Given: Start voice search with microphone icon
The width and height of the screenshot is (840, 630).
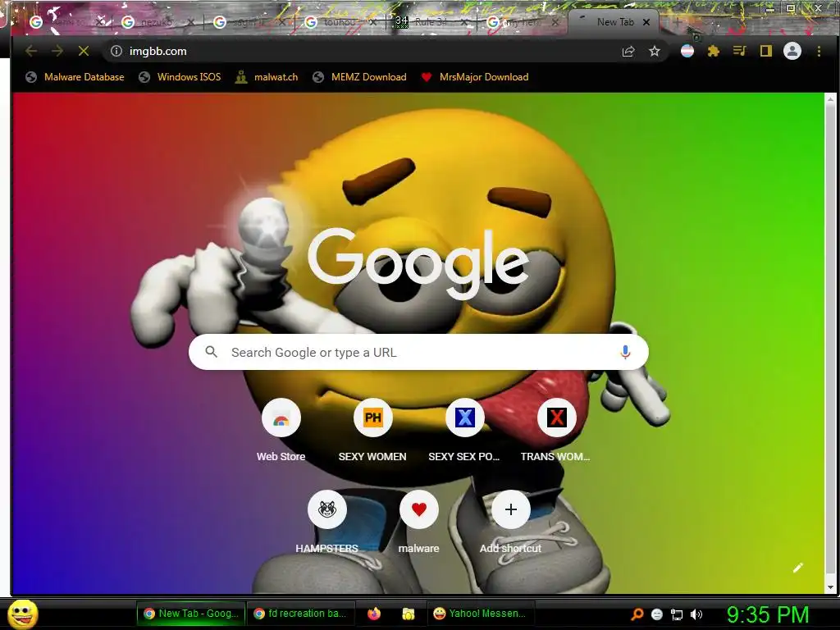Looking at the screenshot, I should pyautogui.click(x=624, y=352).
